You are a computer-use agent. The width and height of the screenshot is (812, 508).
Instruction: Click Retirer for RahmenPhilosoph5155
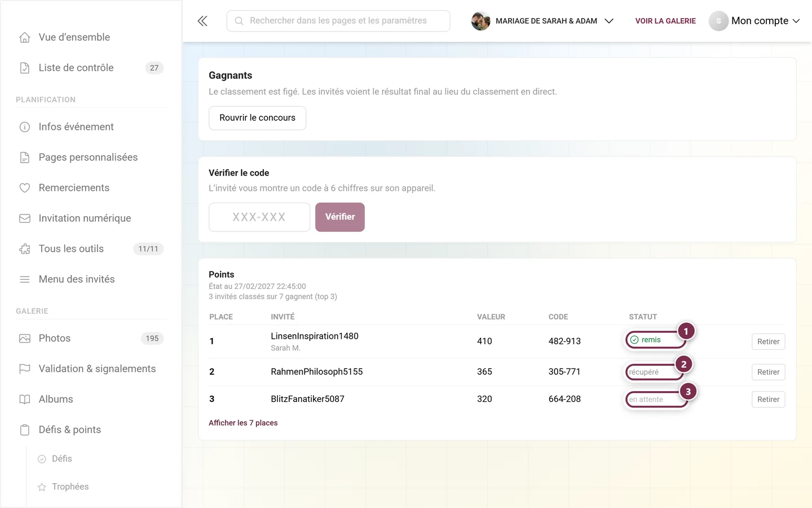click(768, 372)
